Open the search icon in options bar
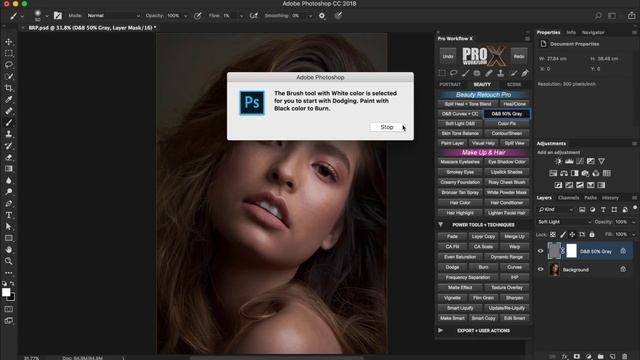Screen dimensions: 640x360 pos(598,16)
